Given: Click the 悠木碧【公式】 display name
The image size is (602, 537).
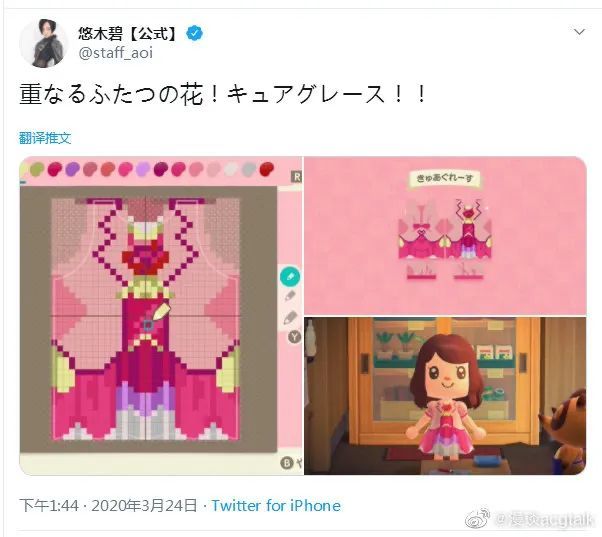Looking at the screenshot, I should coord(128,34).
